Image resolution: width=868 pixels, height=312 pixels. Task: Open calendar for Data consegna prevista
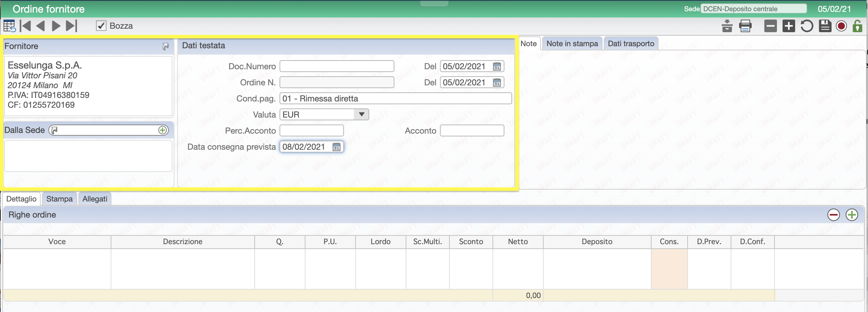(x=336, y=147)
